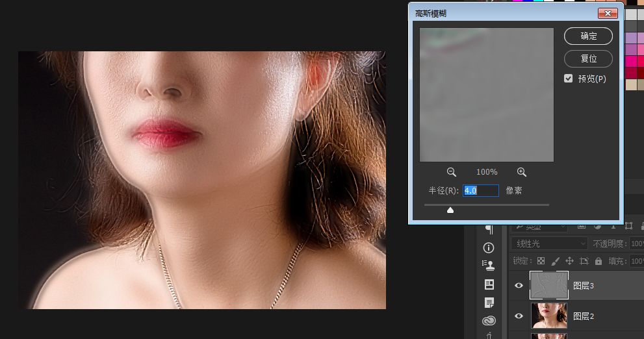Click the 图层3 layer name

[x=583, y=286]
